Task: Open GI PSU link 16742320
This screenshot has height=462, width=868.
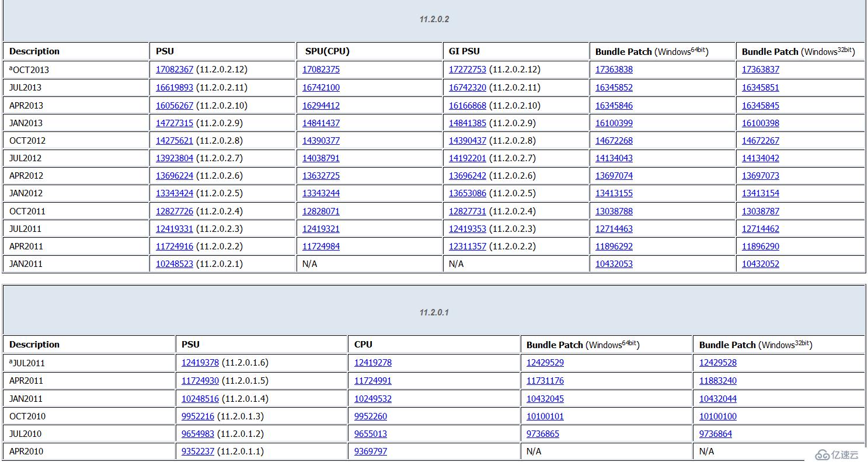Action: tap(468, 88)
